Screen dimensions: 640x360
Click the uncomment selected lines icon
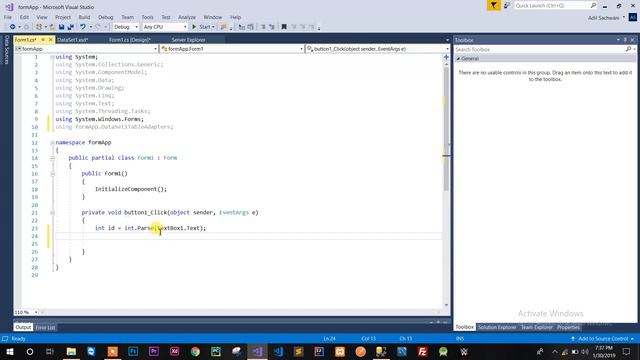(251, 27)
